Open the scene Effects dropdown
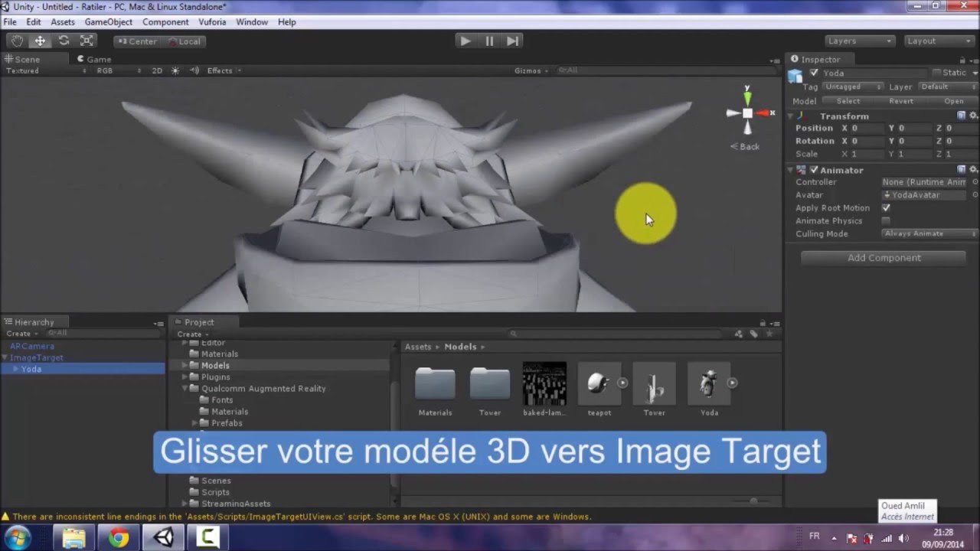 click(x=224, y=70)
